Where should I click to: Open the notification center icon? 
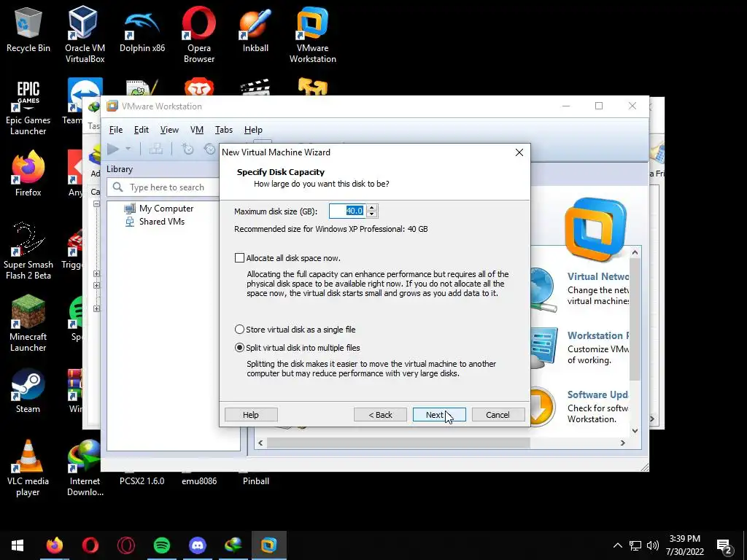tap(724, 546)
